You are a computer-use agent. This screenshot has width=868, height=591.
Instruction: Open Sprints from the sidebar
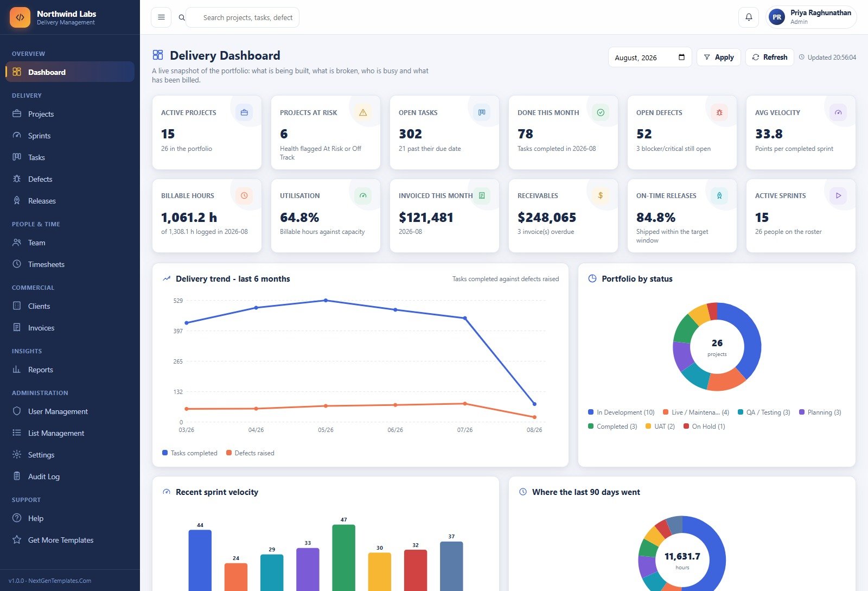70,136
